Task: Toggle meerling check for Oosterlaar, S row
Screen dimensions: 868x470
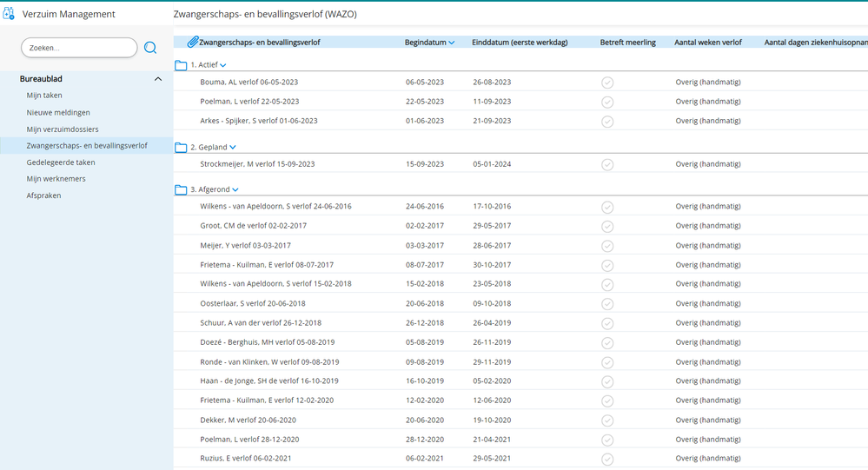Action: [607, 304]
